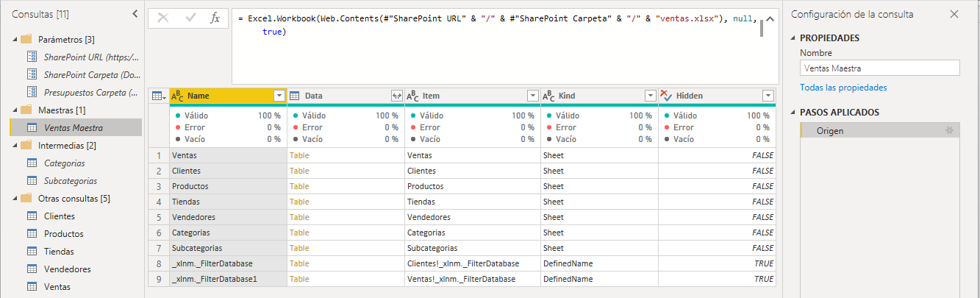Click the expand icon on Data column
The height and width of the screenshot is (298, 980).
(397, 96)
